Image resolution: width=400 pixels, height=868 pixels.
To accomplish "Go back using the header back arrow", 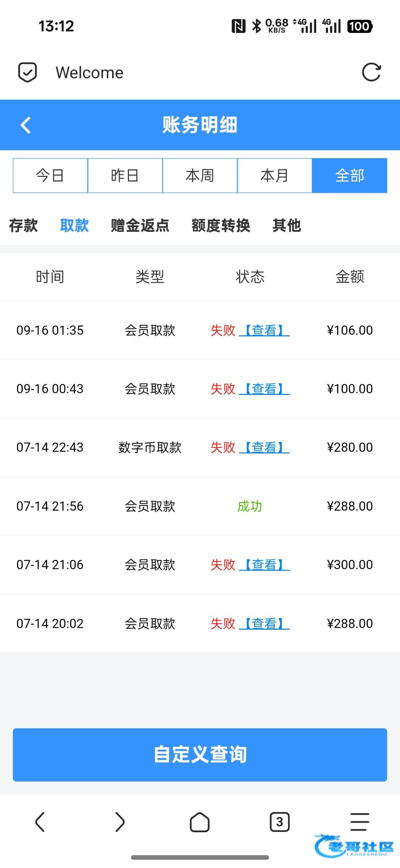I will point(26,125).
